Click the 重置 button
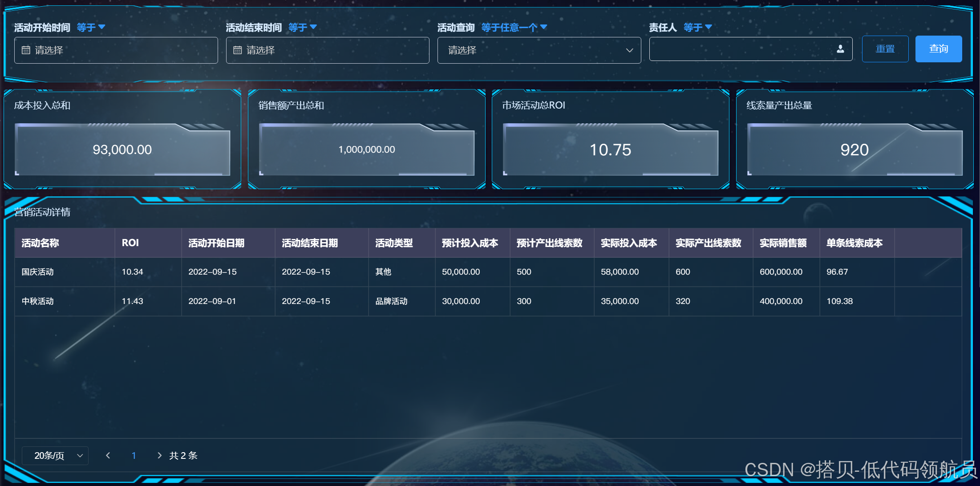Screen dimensions: 980x486 [885, 49]
